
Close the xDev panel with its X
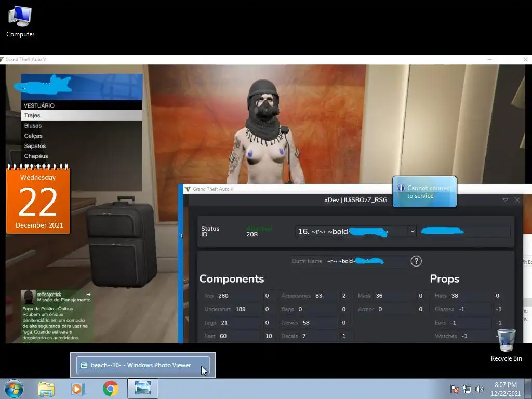[517, 200]
